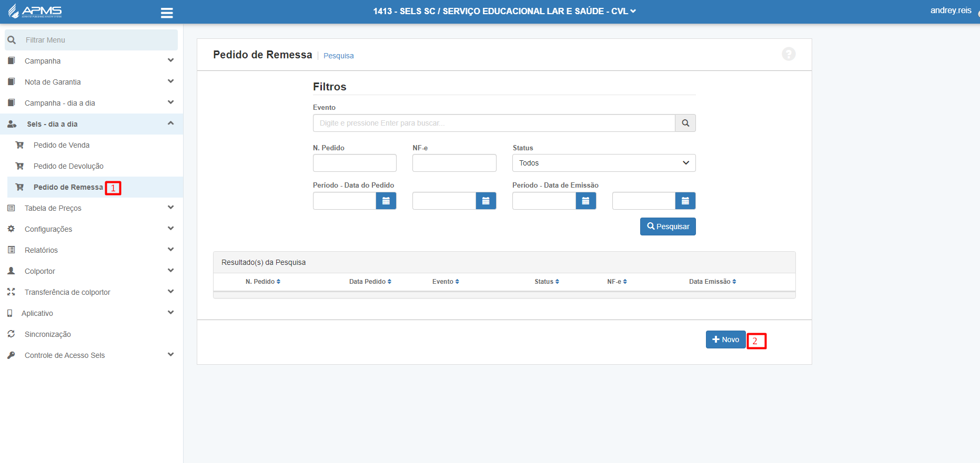Sort results by Status column
This screenshot has height=463, width=980.
tap(547, 282)
